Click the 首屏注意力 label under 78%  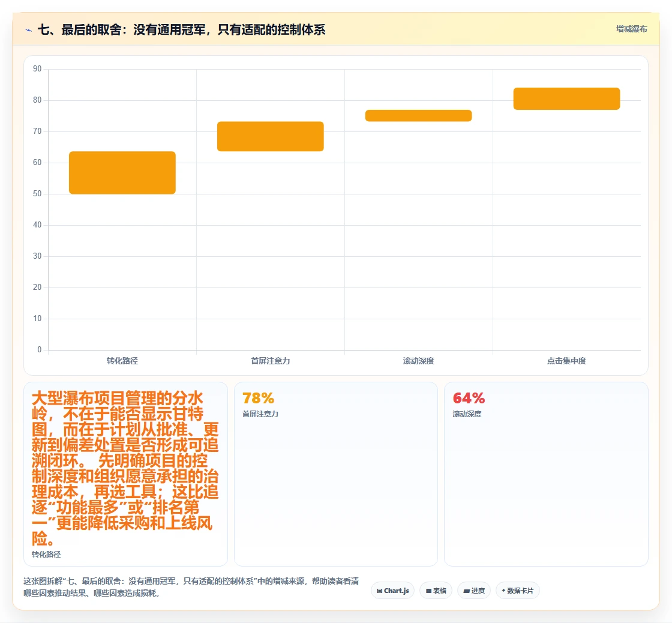pyautogui.click(x=260, y=414)
